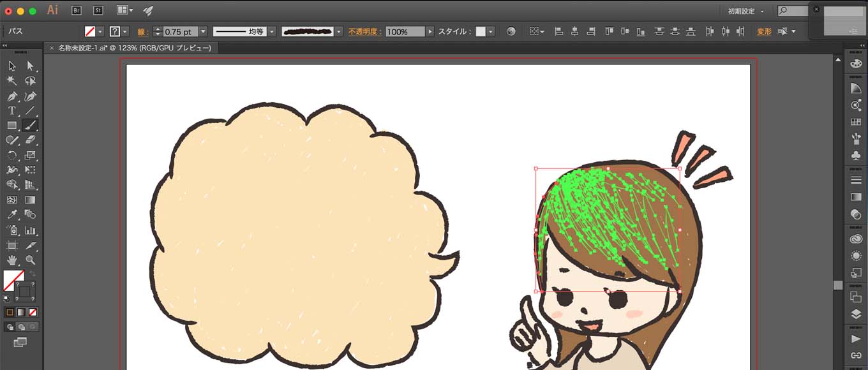This screenshot has height=370, width=868.
Task: Open the stroke weight dropdown
Action: (x=203, y=31)
